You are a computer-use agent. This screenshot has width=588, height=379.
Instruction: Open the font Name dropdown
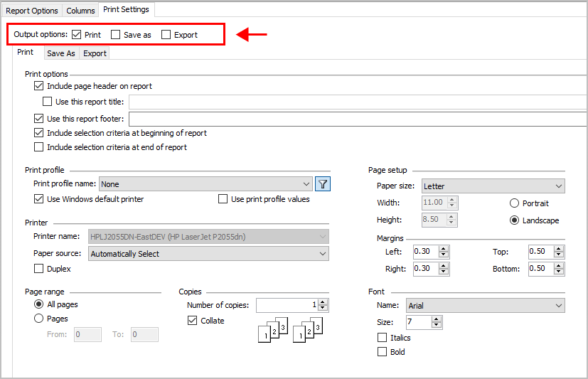click(485, 306)
